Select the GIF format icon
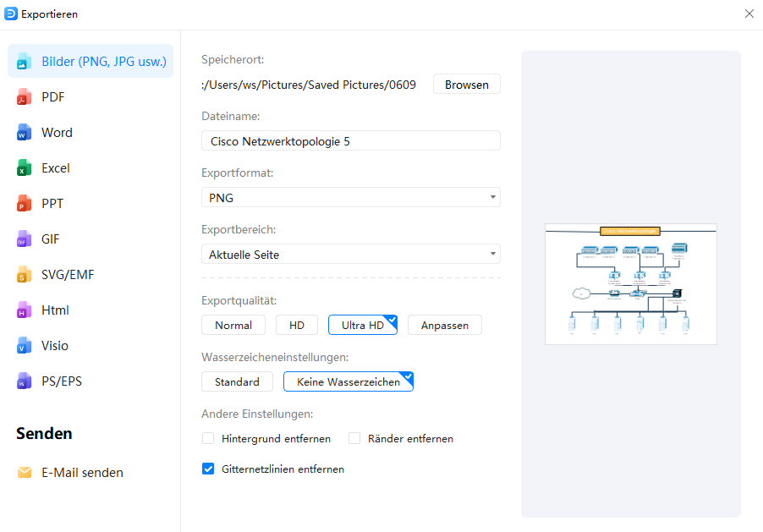The image size is (763, 532). click(x=24, y=239)
